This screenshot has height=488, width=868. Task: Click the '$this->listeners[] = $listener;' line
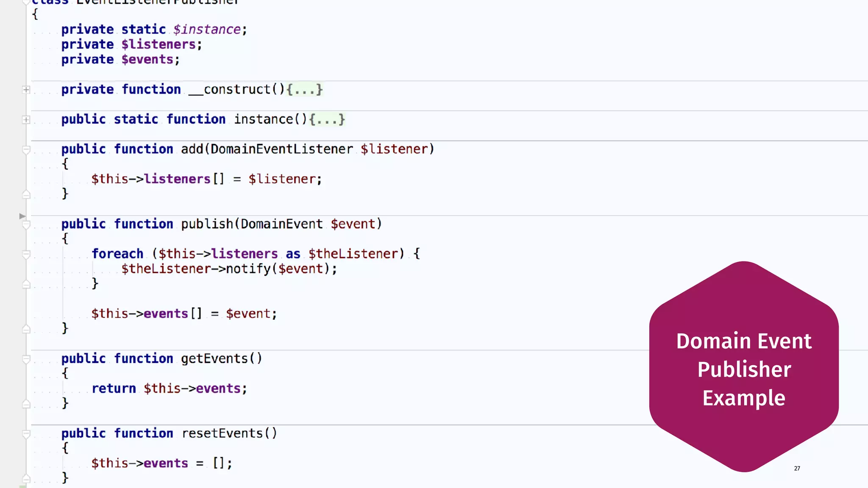point(206,179)
